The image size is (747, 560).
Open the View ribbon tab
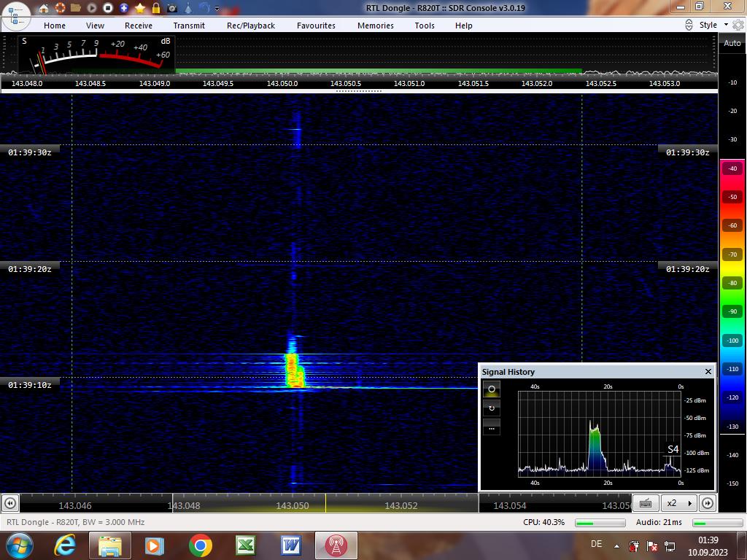pos(95,26)
